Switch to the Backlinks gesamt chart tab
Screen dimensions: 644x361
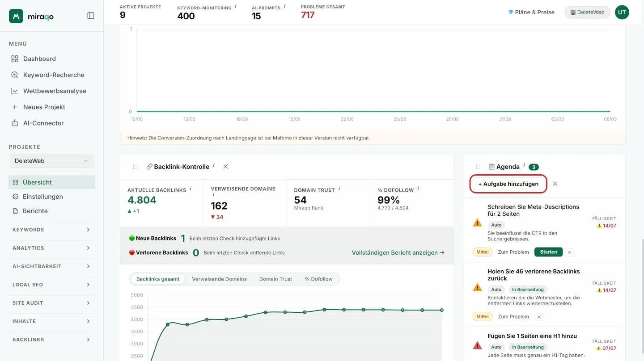pyautogui.click(x=158, y=279)
